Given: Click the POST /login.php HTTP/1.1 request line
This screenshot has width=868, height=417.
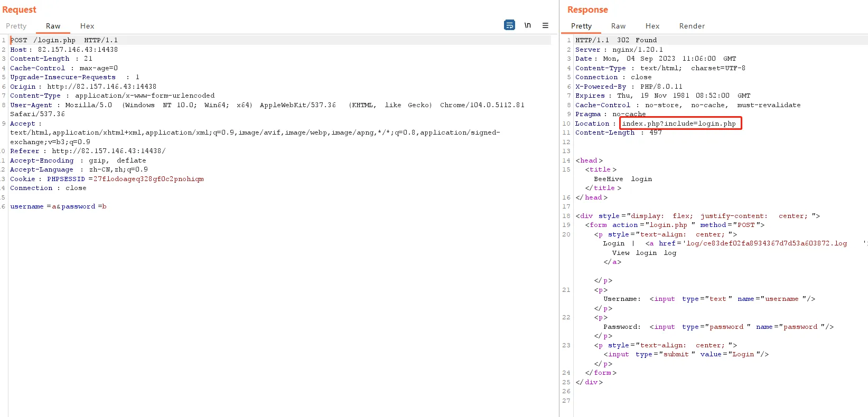Looking at the screenshot, I should 64,40.
